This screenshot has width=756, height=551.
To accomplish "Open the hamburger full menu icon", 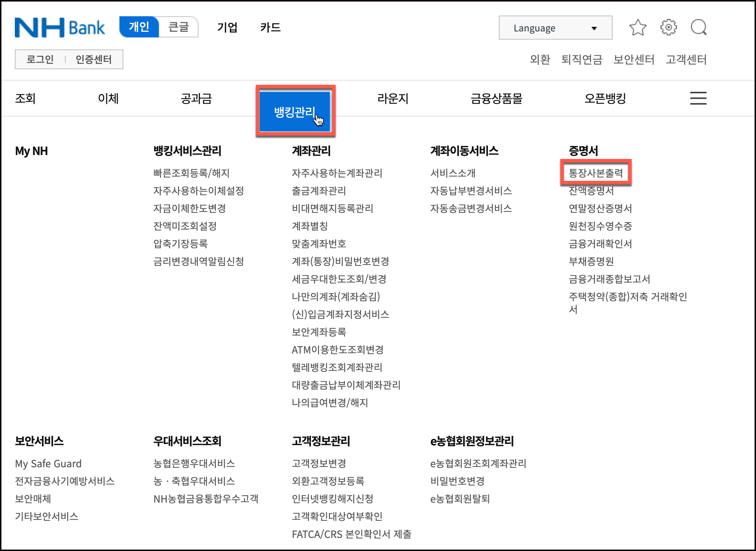I will [698, 98].
